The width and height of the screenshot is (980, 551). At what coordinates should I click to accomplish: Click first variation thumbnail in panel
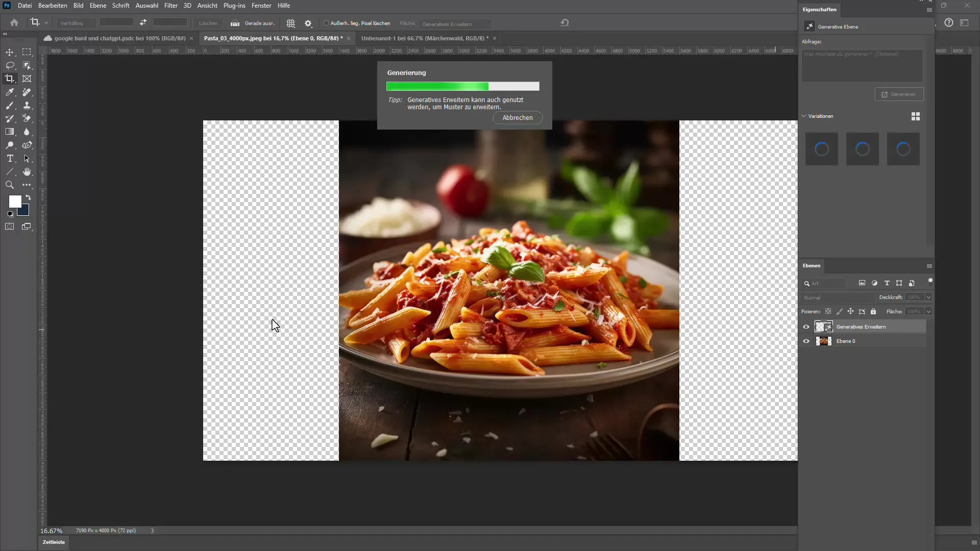[821, 148]
